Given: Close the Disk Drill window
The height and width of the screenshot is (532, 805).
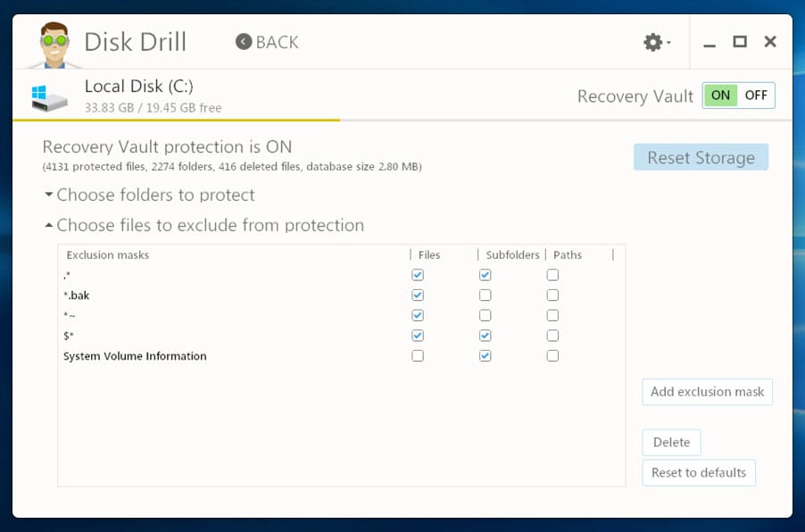Looking at the screenshot, I should pos(770,42).
